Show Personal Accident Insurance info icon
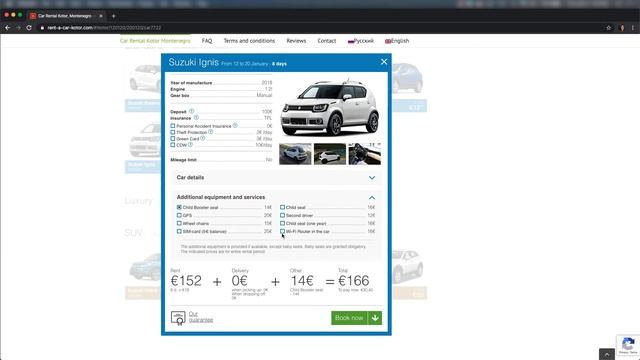640x360 pixels. pos(235,125)
